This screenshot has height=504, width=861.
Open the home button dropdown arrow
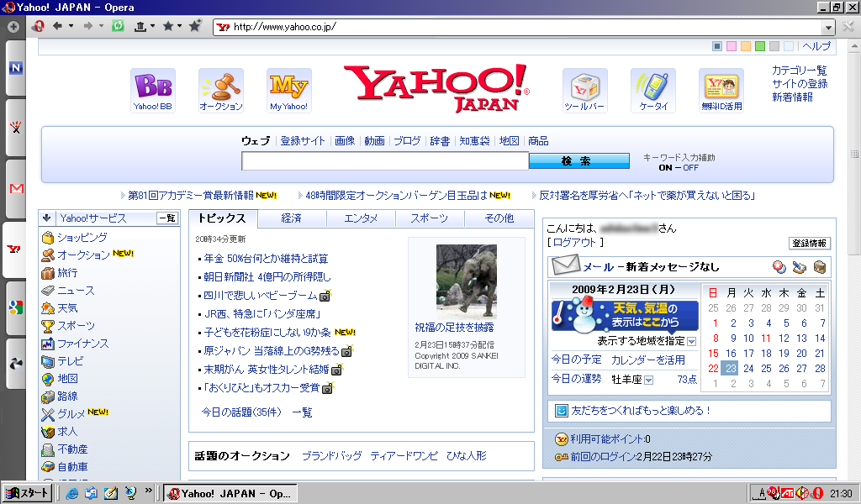tap(153, 26)
